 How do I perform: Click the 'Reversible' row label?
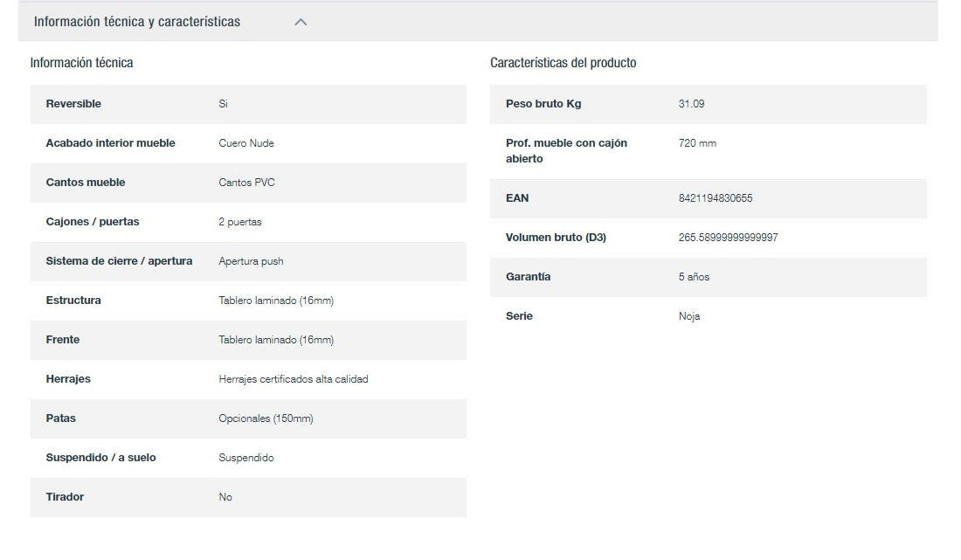pos(73,104)
